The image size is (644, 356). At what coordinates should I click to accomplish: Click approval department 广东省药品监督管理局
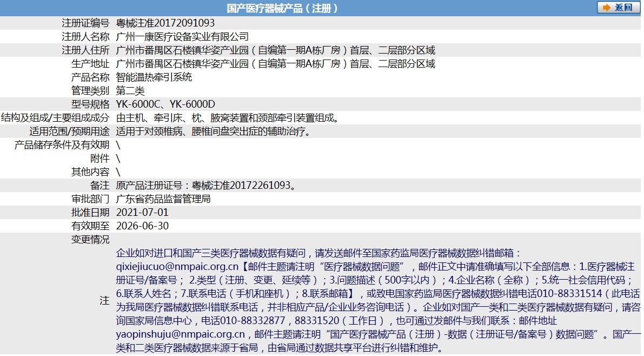pyautogui.click(x=163, y=199)
